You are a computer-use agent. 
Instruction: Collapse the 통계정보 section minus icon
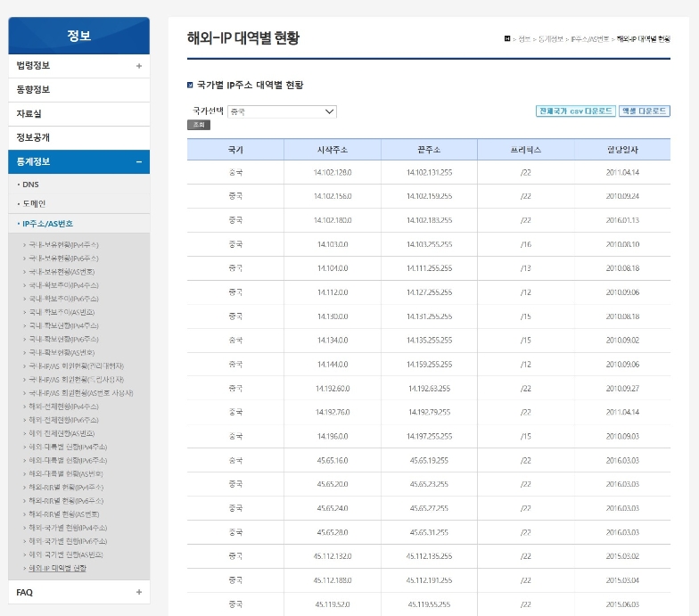point(138,162)
